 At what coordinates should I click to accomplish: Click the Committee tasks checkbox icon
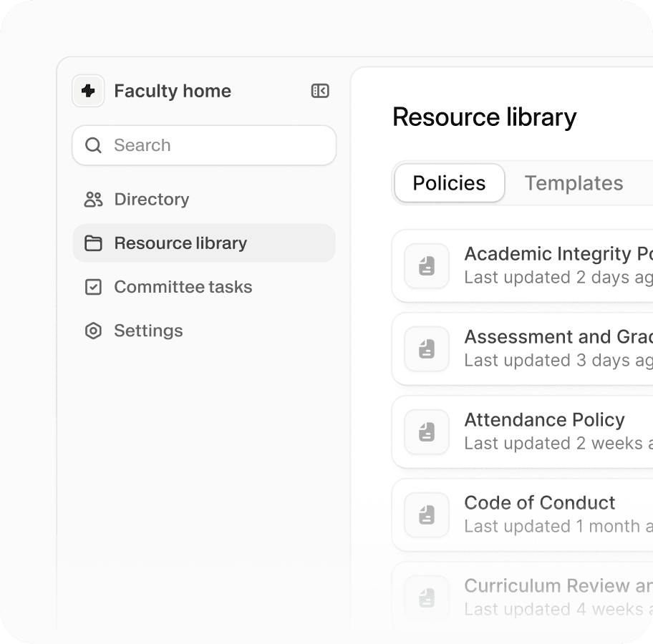coord(93,287)
